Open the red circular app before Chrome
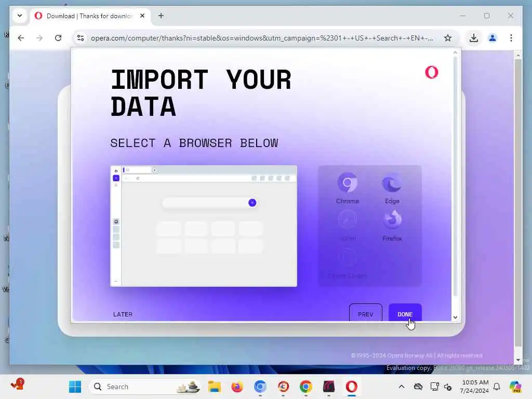532x399 pixels. 283,387
